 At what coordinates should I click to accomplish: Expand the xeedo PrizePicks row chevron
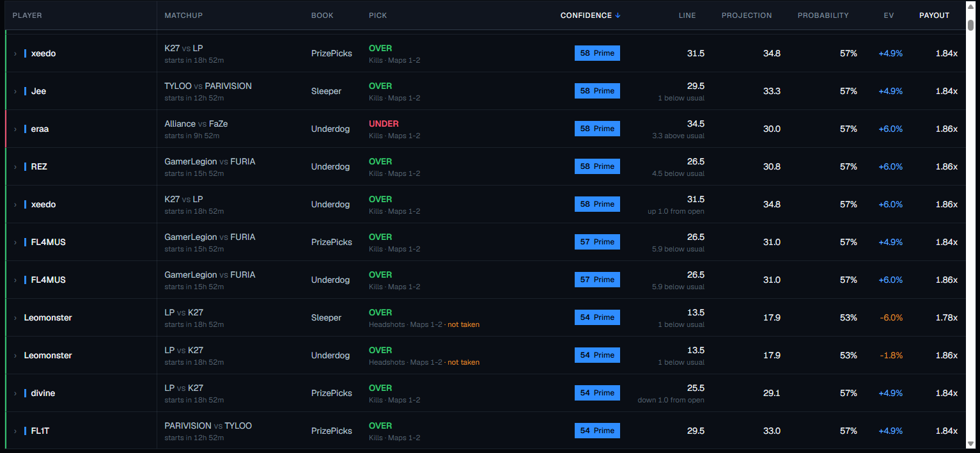[15, 54]
